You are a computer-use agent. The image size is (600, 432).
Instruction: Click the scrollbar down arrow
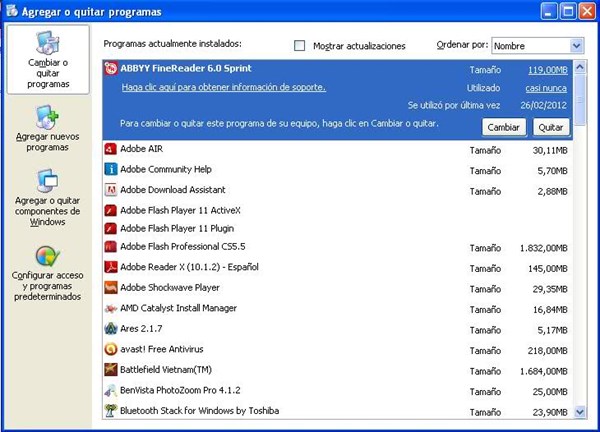pos(580,412)
